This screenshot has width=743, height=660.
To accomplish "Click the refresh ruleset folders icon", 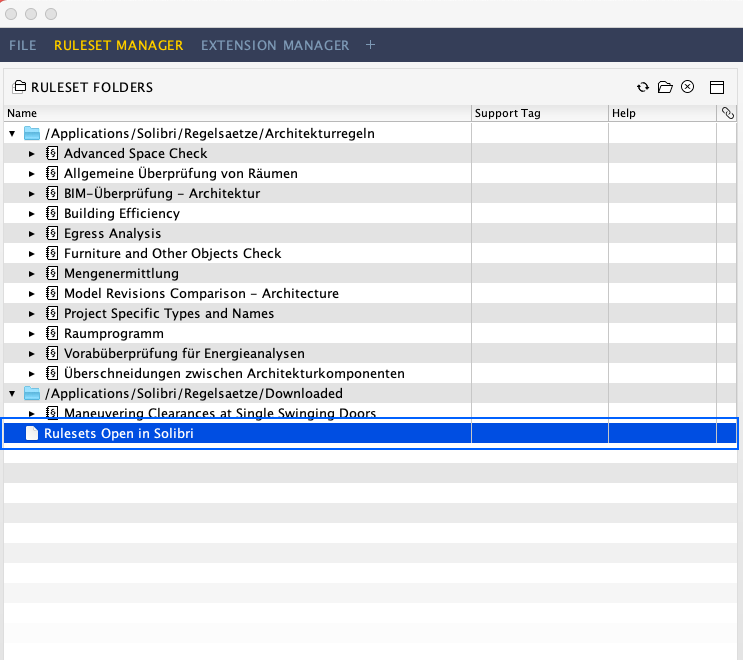I will click(x=643, y=87).
